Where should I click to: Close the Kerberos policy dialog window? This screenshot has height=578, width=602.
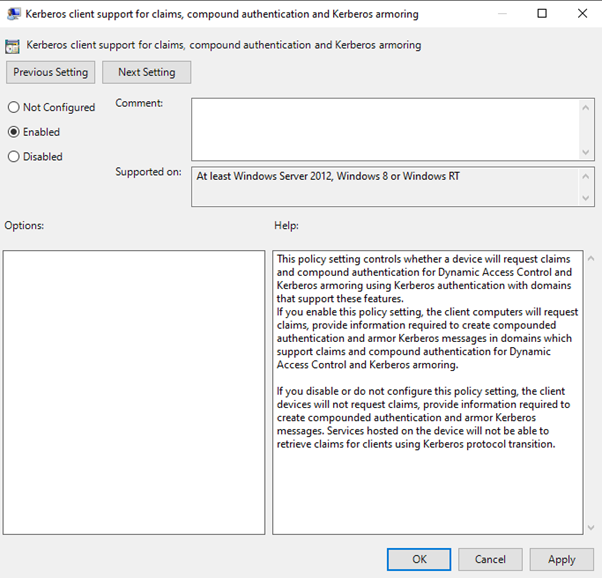(582, 13)
